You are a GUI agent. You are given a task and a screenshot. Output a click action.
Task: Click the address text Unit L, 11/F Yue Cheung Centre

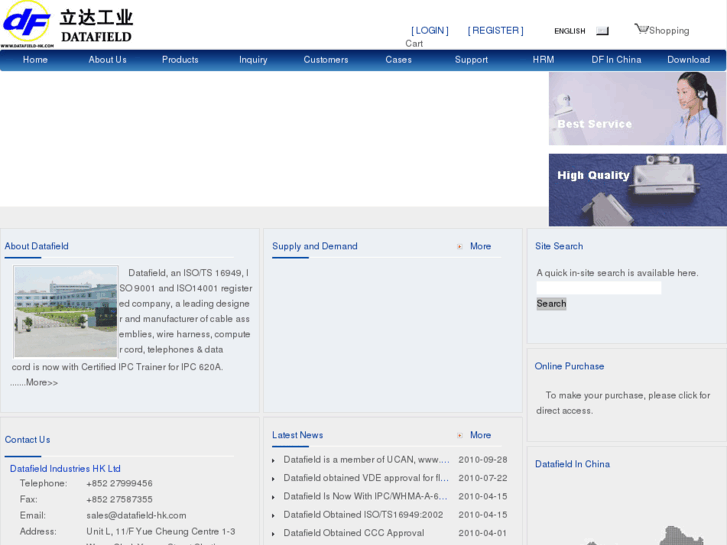click(161, 532)
